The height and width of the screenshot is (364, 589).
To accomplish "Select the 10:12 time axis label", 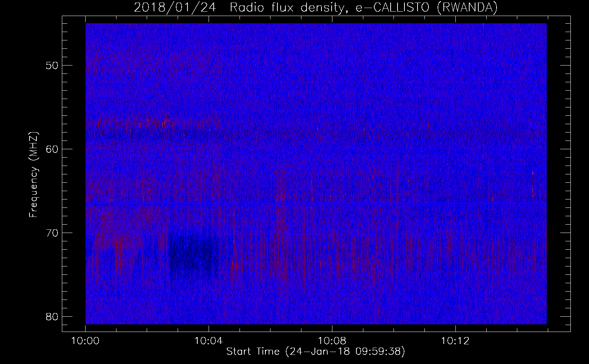I will click(455, 341).
